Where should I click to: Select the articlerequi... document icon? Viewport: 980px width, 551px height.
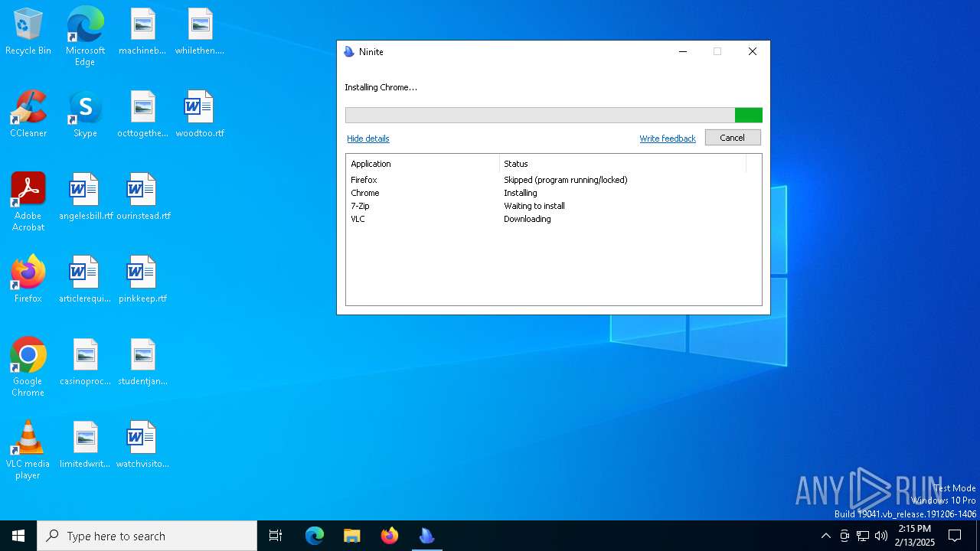[x=85, y=279]
